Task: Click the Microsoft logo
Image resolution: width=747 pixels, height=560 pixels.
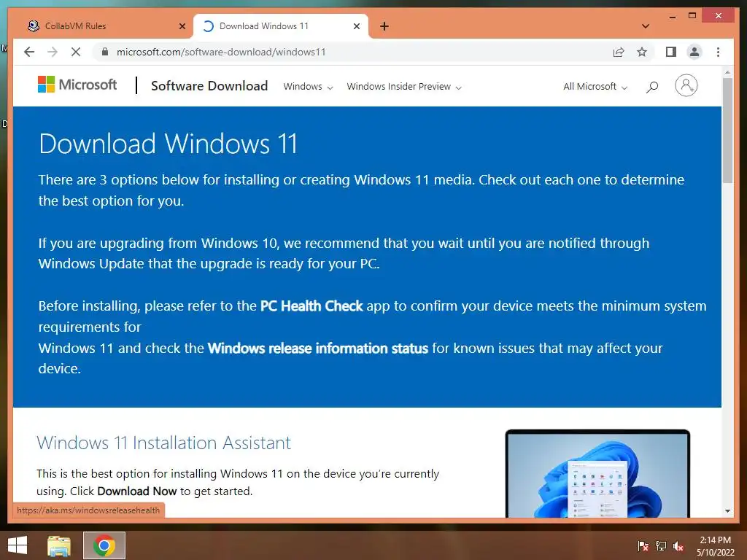Action: [x=77, y=85]
